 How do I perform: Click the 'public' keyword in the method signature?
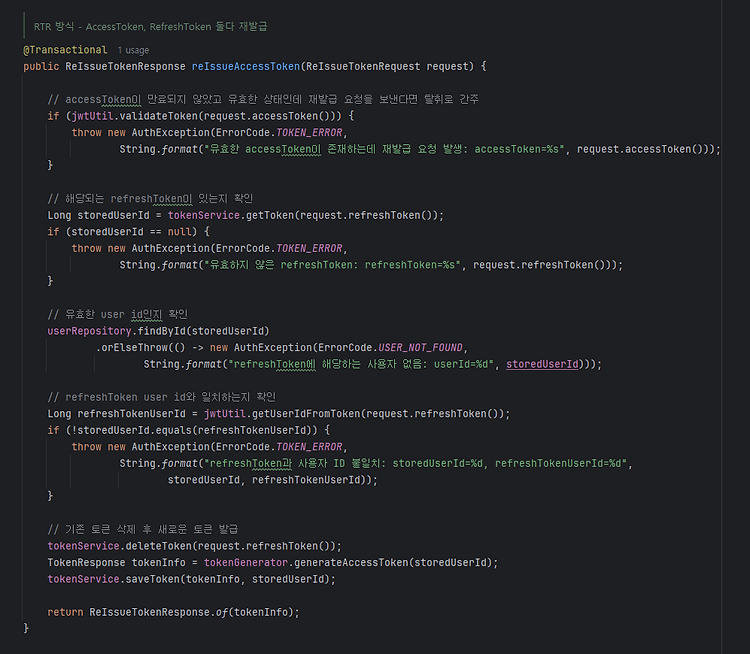[x=41, y=67]
